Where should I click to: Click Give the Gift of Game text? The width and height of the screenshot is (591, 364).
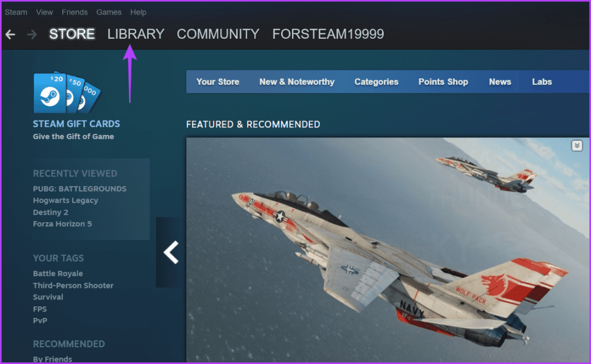[x=73, y=136]
